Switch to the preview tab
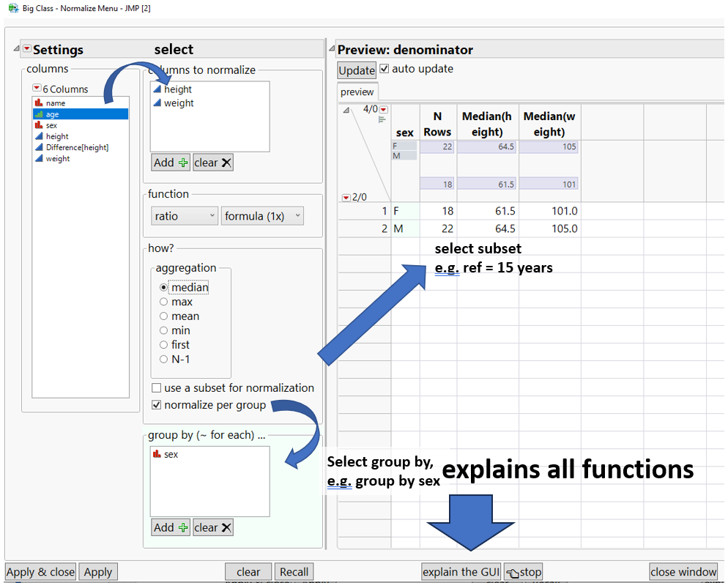The height and width of the screenshot is (583, 728). (x=357, y=92)
